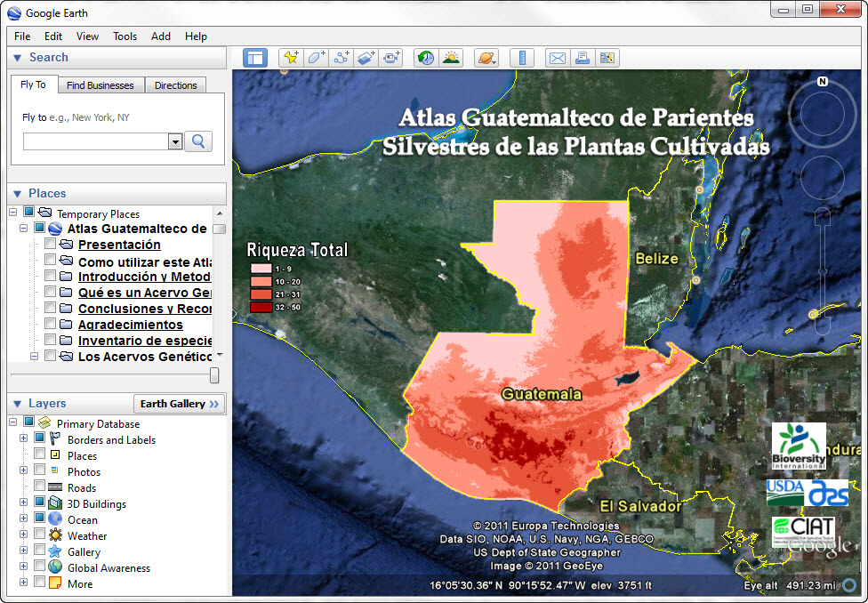This screenshot has width=868, height=603.
Task: Add a placemark with the pushpin icon
Action: click(291, 58)
